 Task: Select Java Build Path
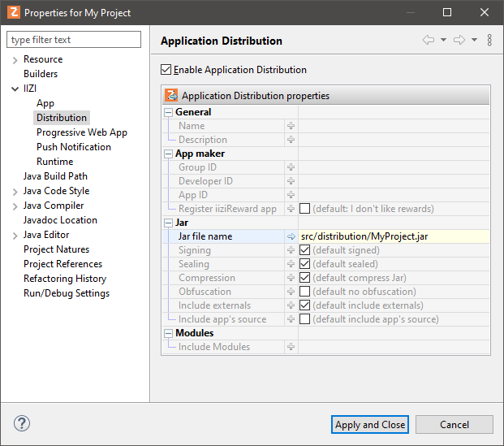pyautogui.click(x=55, y=176)
